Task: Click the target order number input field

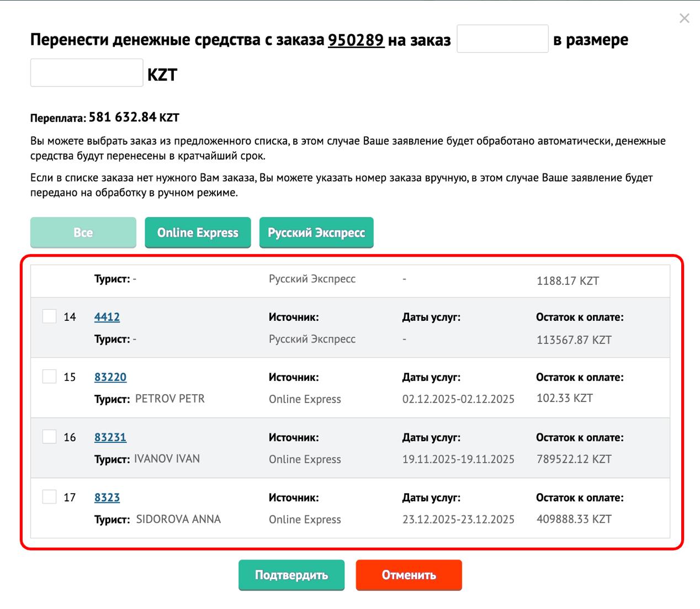Action: (x=502, y=39)
